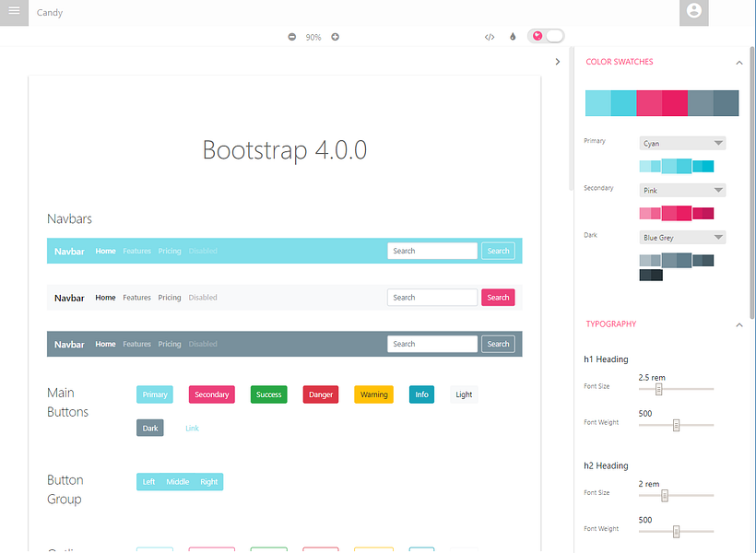Open the Secondary color dropdown showing Pink

pos(682,191)
